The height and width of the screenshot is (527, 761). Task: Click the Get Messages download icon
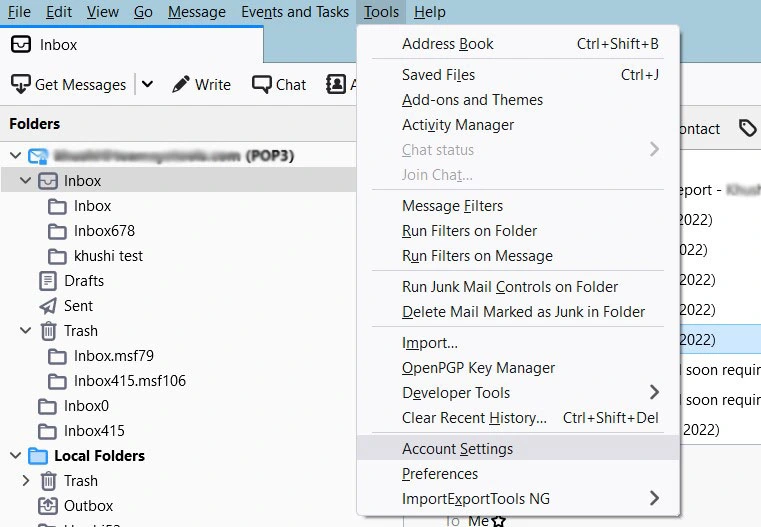click(20, 85)
